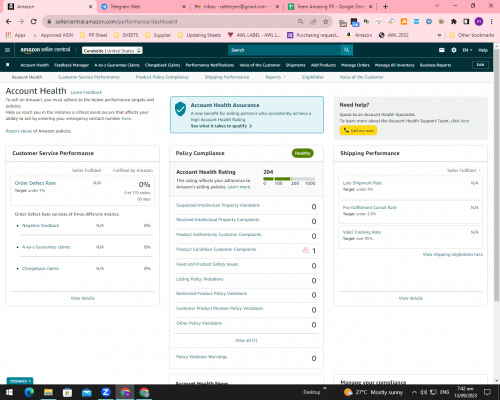This screenshot has width=500, height=400.
Task: Click the Healthy status badge
Action: point(302,153)
